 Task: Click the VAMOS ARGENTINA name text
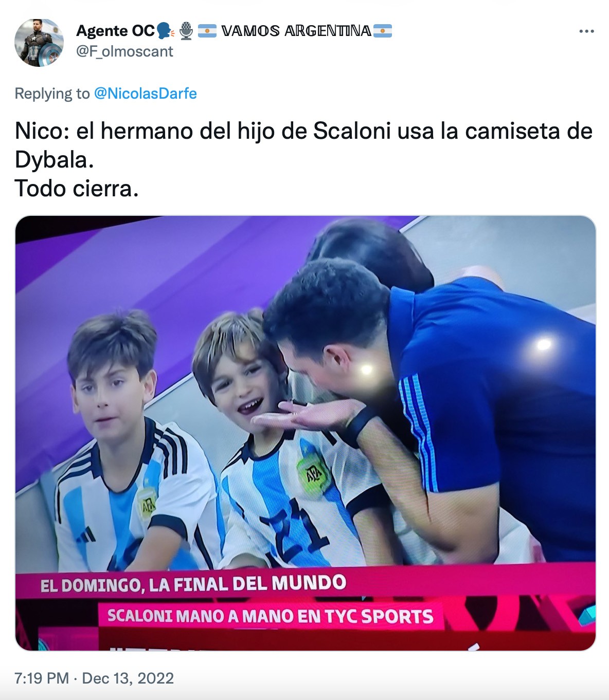[x=296, y=31]
